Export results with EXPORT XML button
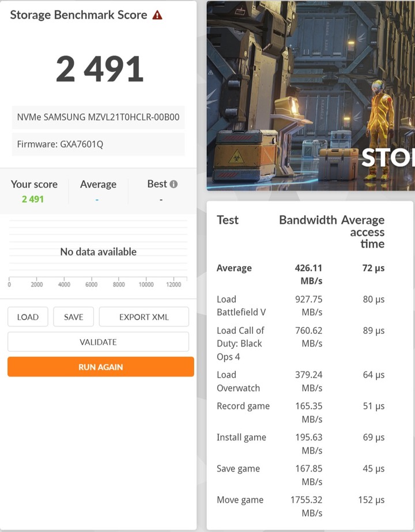Image resolution: width=415 pixels, height=532 pixels. coord(144,317)
